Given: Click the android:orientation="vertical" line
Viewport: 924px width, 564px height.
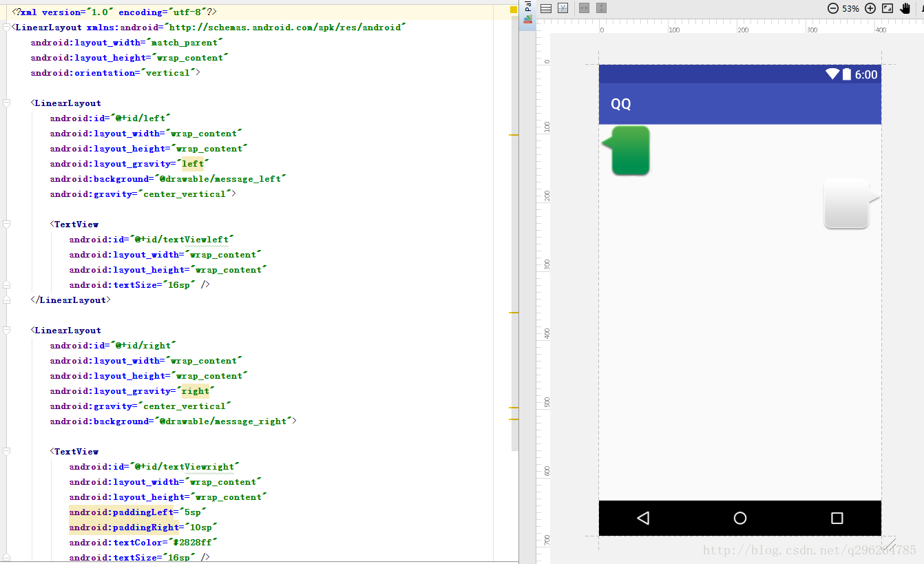Looking at the screenshot, I should coord(116,73).
